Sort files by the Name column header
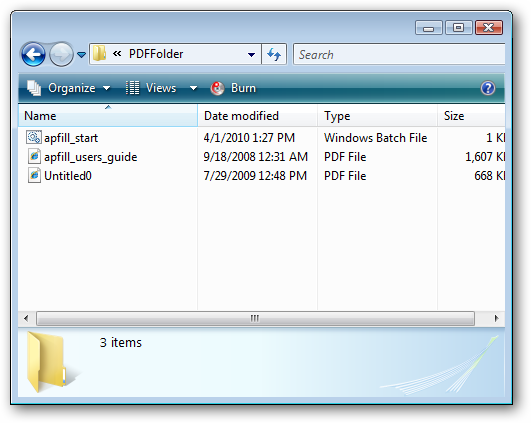The image size is (531, 423). [108, 116]
